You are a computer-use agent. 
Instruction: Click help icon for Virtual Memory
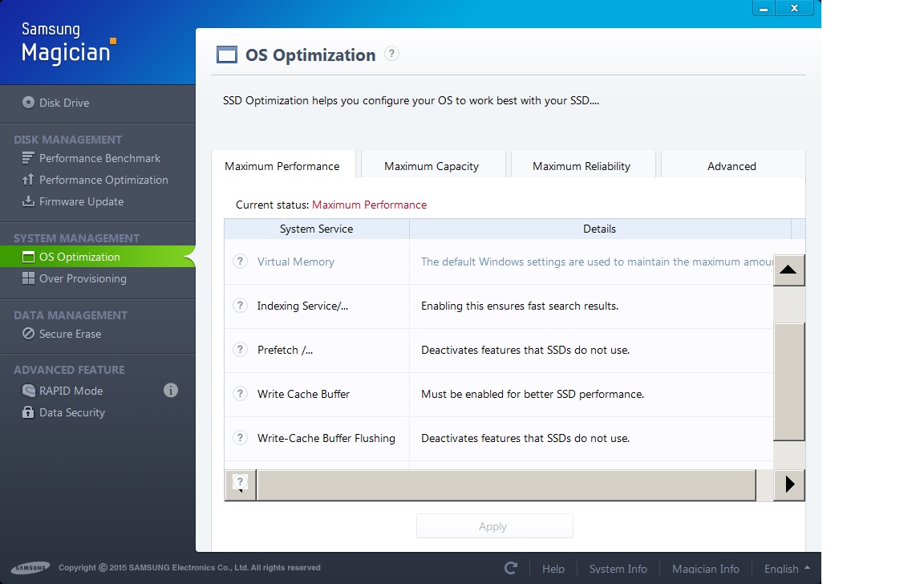(240, 261)
